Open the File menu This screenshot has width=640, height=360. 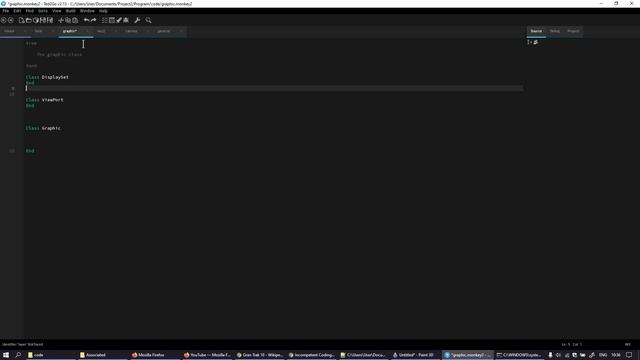point(5,11)
